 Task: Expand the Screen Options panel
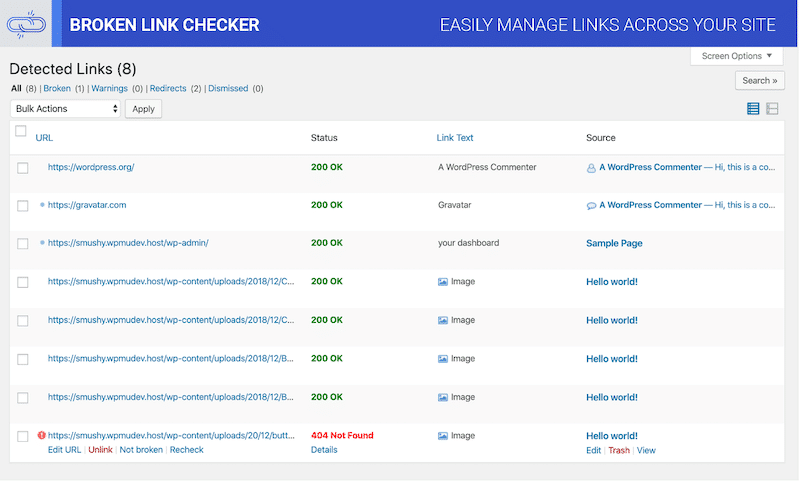click(x=737, y=56)
